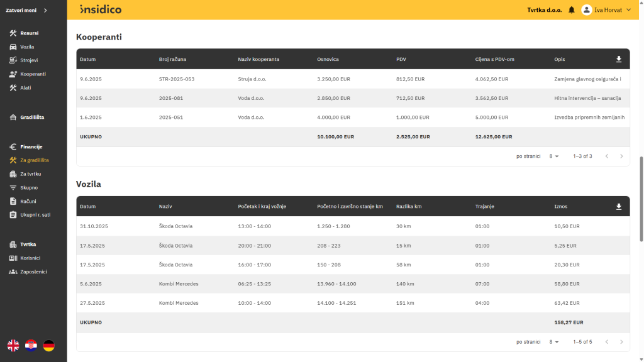Open Gradilišta in sidebar
The height and width of the screenshot is (362, 644).
tap(31, 117)
